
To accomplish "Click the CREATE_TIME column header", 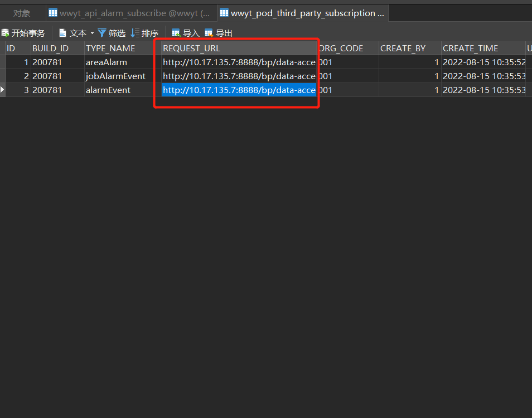I will [x=483, y=48].
